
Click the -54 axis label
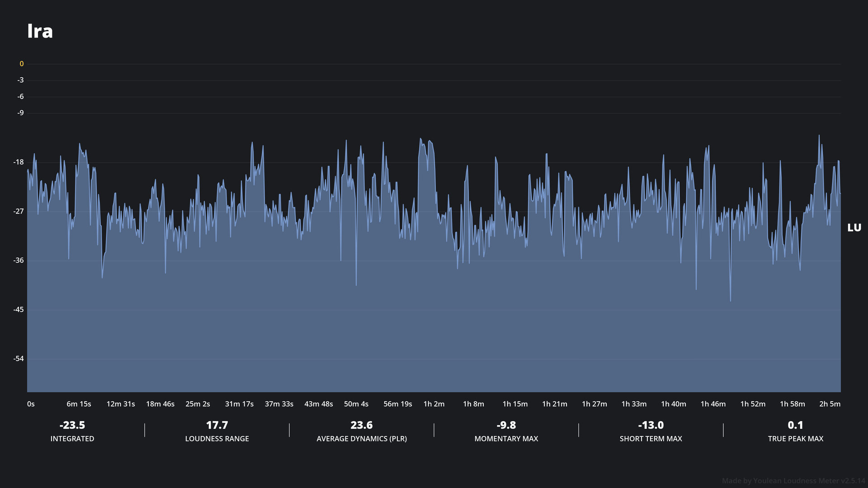(x=19, y=358)
